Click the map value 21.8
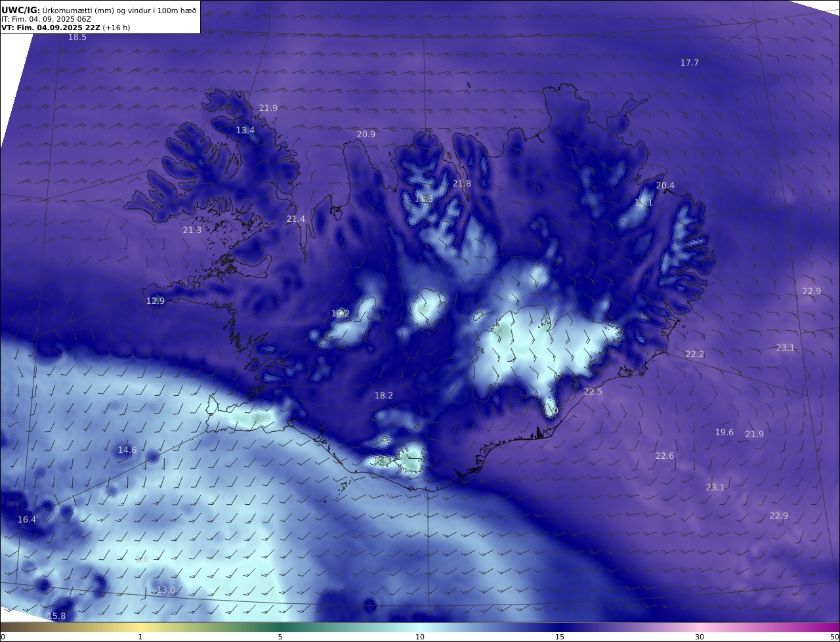This screenshot has height=642, width=840. click(462, 184)
